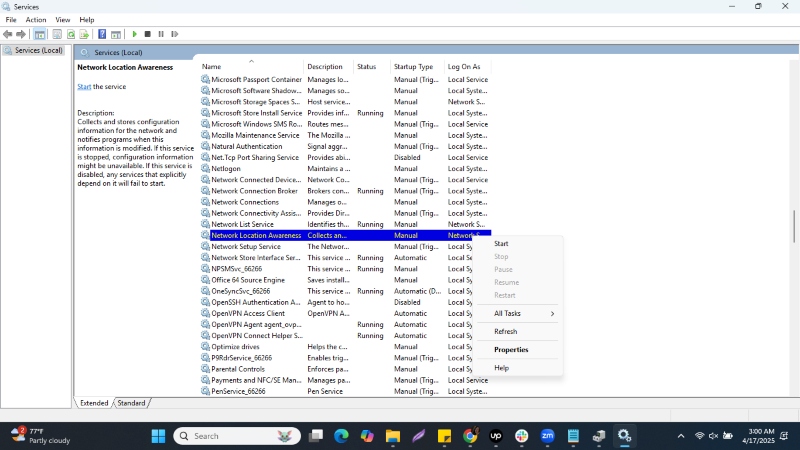Screen dimensions: 800x450
Task: Select Optimize drives service
Action: point(235,347)
